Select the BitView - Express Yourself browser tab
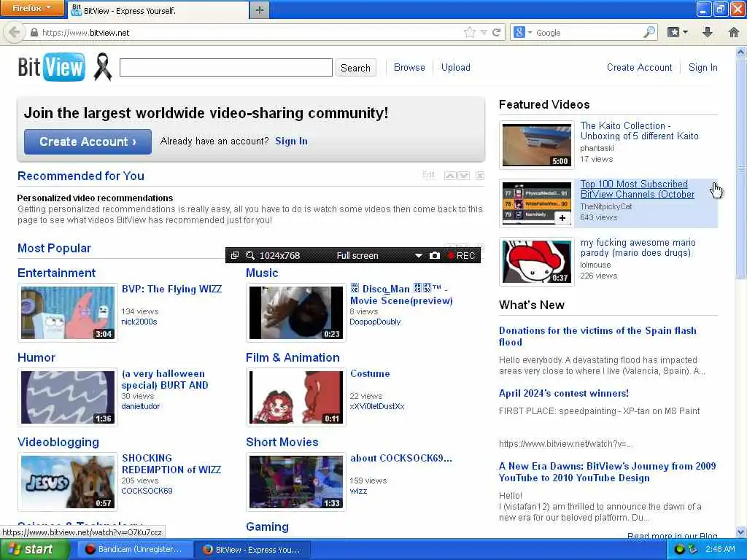The height and width of the screenshot is (560, 747). coord(158,10)
